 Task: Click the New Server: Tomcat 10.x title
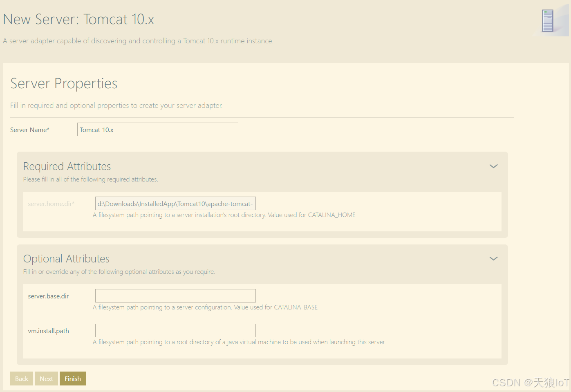[78, 19]
